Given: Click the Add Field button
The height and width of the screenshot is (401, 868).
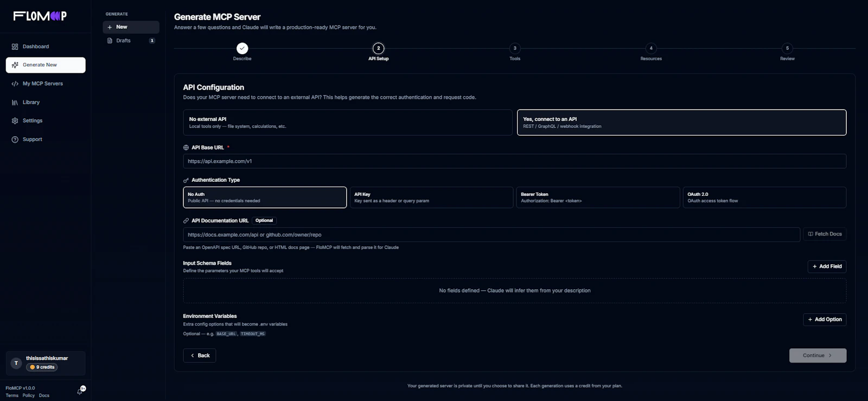Looking at the screenshot, I should [x=827, y=266].
